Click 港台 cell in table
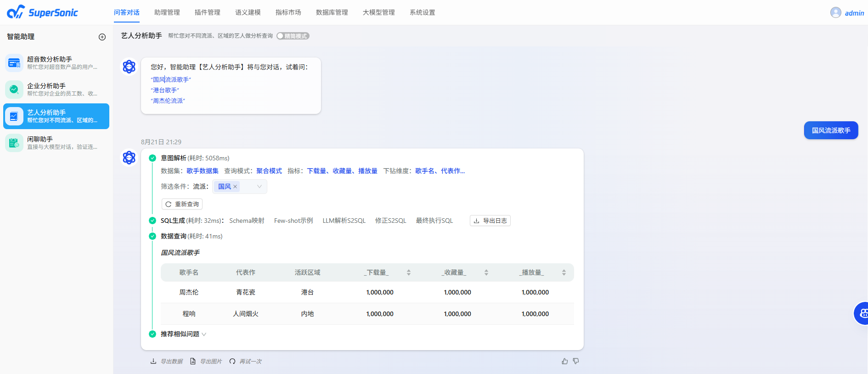Screen dimensions: 868x374 (307, 292)
